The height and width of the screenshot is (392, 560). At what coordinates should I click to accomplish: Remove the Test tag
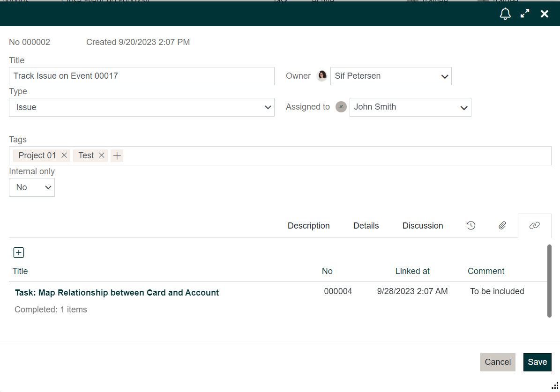(101, 155)
